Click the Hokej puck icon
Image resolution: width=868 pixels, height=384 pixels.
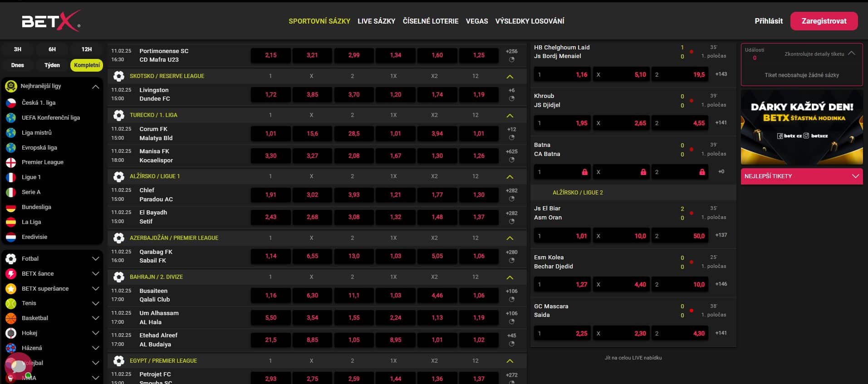click(x=11, y=333)
